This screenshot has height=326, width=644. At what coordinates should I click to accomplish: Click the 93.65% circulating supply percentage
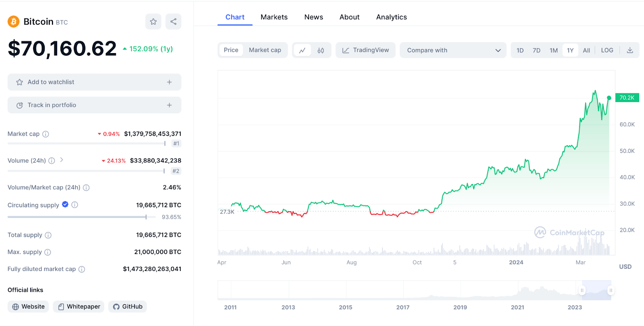[x=171, y=217]
